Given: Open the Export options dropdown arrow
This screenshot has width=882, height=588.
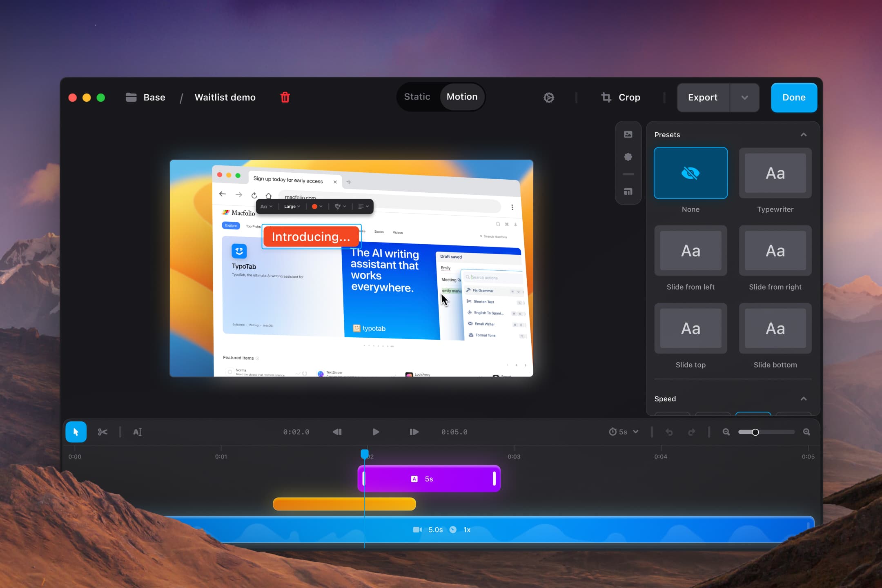Looking at the screenshot, I should coord(744,97).
